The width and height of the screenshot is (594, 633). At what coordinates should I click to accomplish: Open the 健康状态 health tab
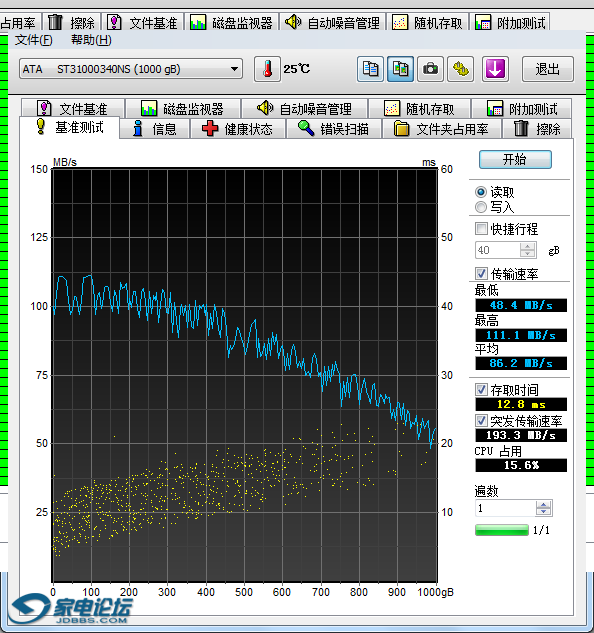click(238, 129)
